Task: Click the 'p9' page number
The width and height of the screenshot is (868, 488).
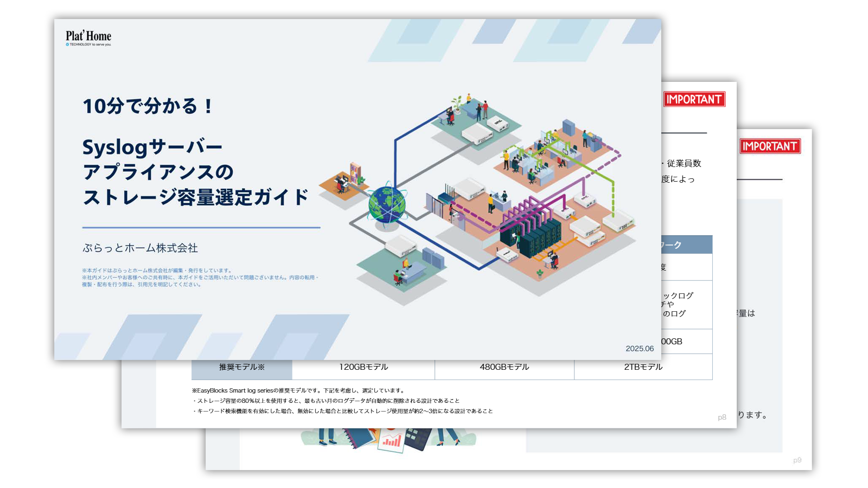Action: pos(797,460)
